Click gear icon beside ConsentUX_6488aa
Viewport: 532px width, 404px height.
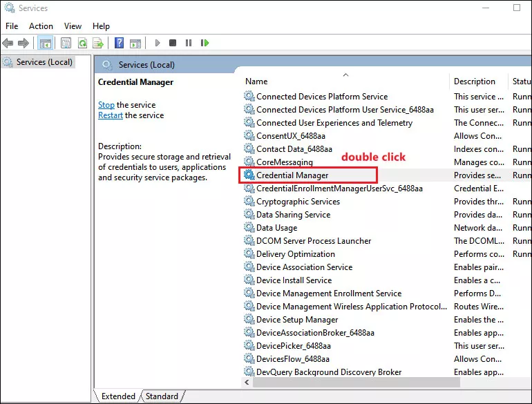pyautogui.click(x=249, y=135)
